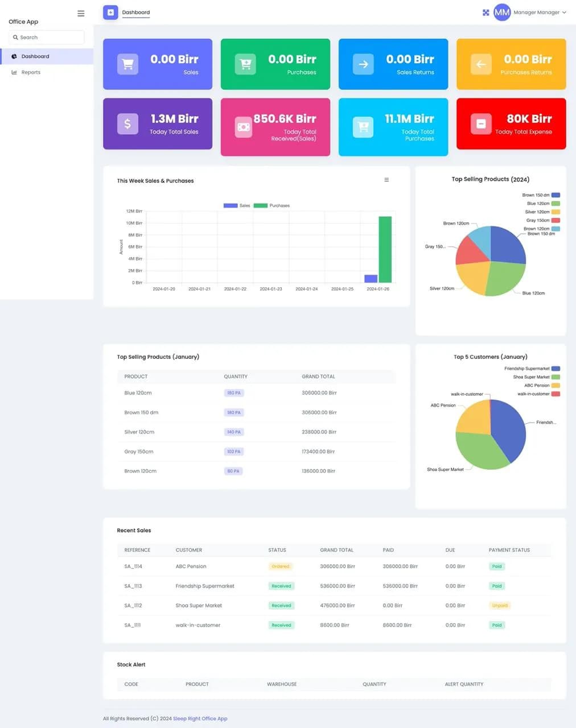Click the MM user avatar
This screenshot has height=728, width=576.
pyautogui.click(x=502, y=12)
